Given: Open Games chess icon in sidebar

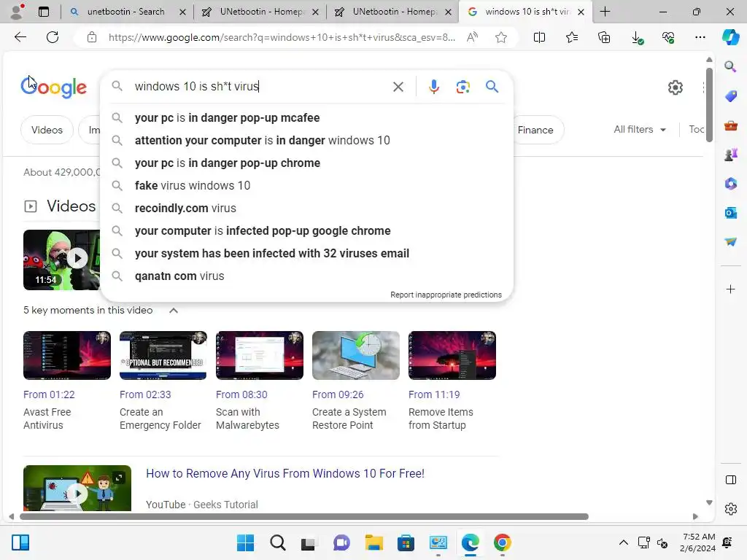Looking at the screenshot, I should pyautogui.click(x=731, y=155).
